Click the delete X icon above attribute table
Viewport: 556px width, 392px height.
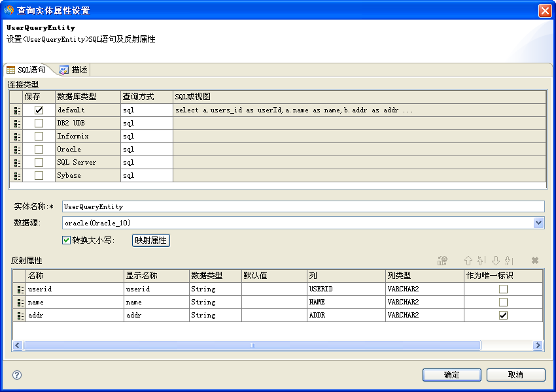535,261
